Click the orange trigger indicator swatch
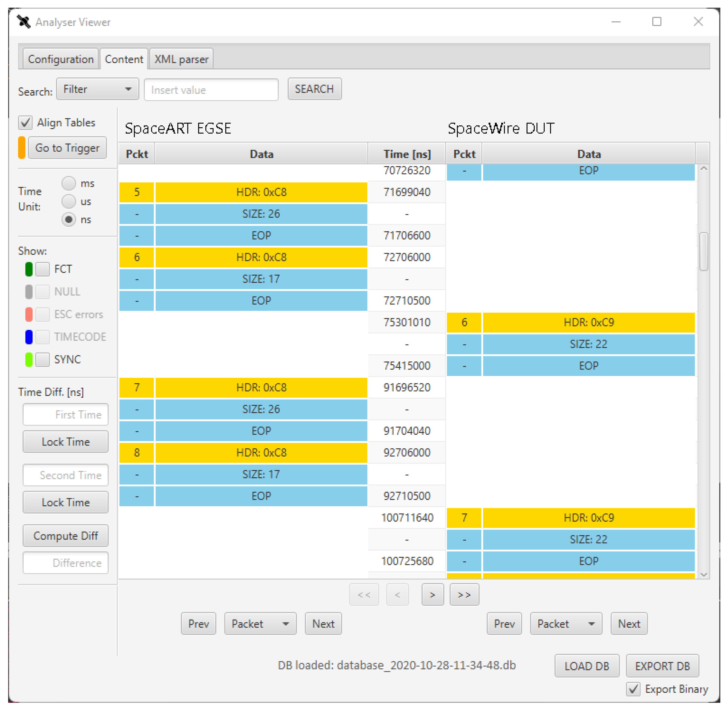The height and width of the screenshot is (710, 728). click(22, 148)
